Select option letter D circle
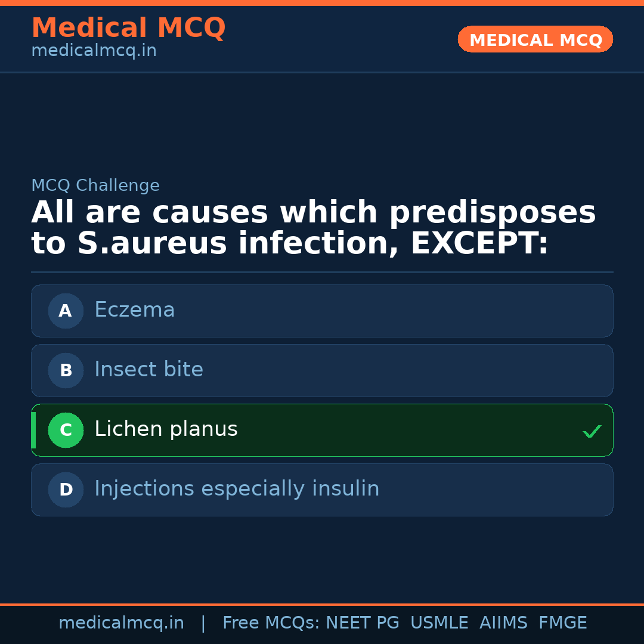644x644 pixels. click(x=66, y=490)
